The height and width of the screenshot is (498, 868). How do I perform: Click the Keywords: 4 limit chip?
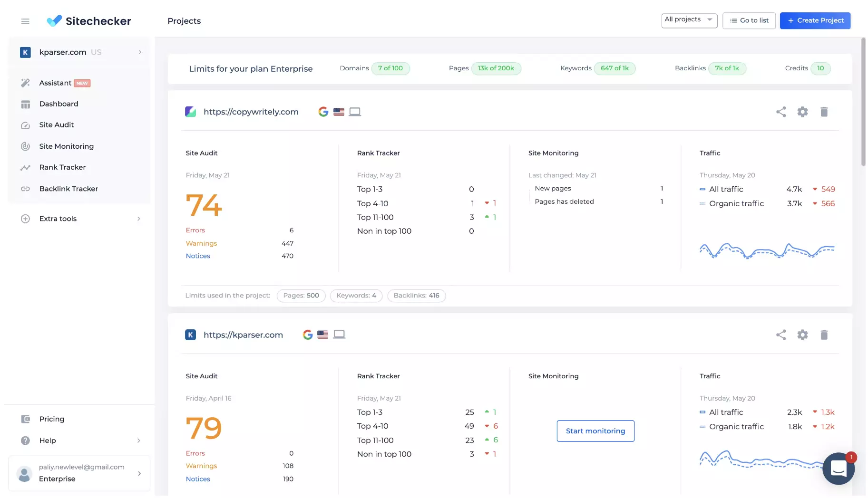pyautogui.click(x=356, y=296)
